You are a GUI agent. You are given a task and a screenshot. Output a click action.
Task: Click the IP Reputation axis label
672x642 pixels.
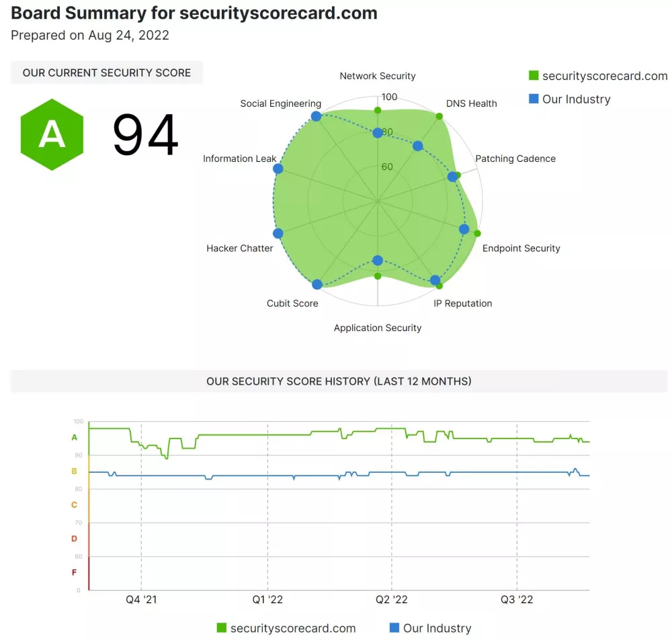click(x=462, y=304)
